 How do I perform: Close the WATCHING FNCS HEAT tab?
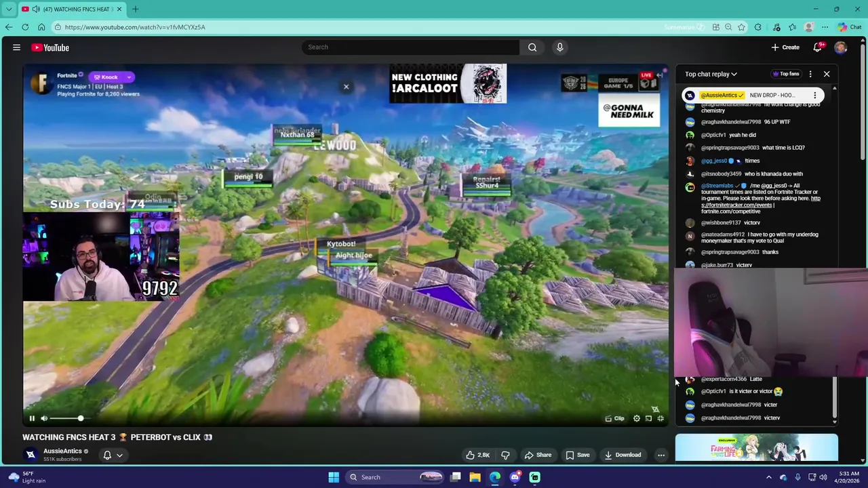coord(119,9)
